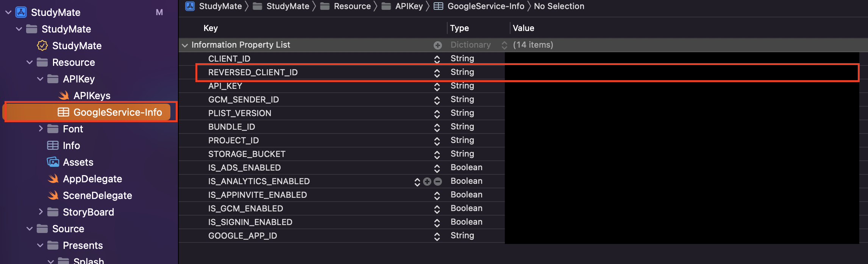Open key stepper for REVERSED_CLIENT_ID row
Screen dimensions: 868x264
click(x=437, y=73)
